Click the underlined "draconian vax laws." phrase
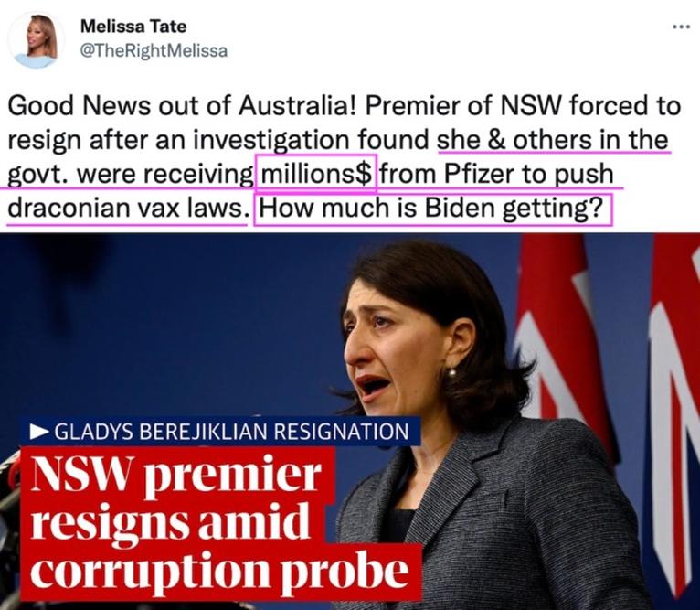 click(x=128, y=209)
